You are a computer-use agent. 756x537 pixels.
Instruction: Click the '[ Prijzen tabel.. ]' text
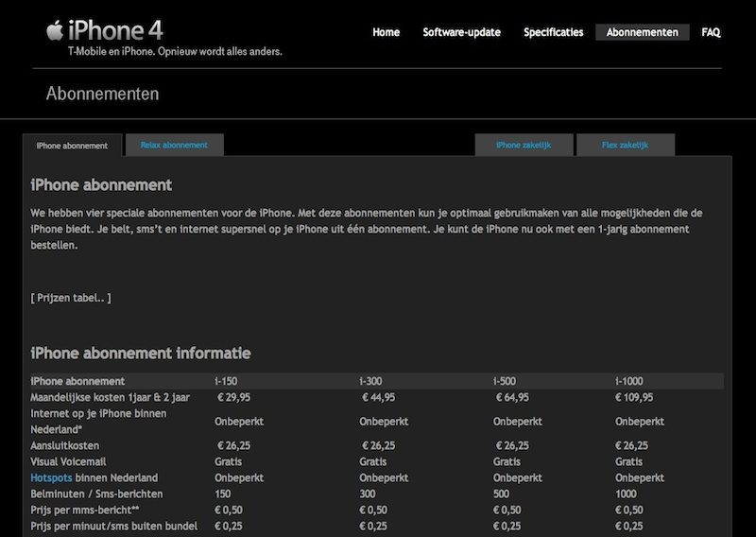click(71, 298)
